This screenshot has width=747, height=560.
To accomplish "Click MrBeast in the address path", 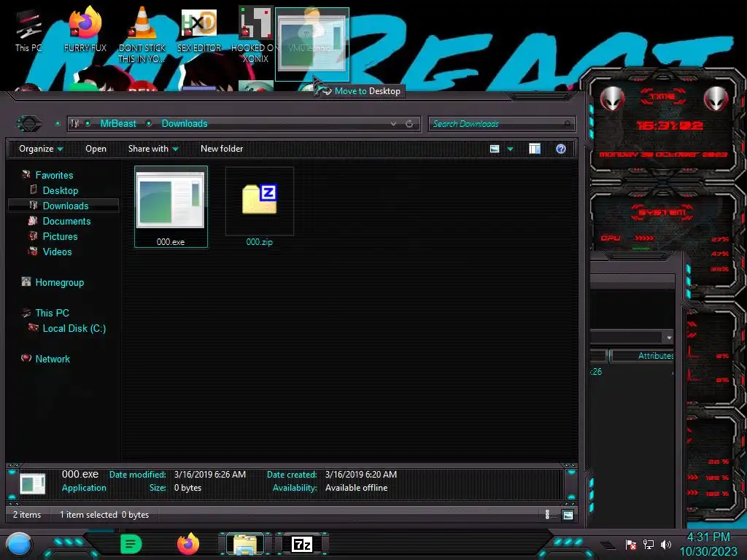I will pyautogui.click(x=118, y=124).
